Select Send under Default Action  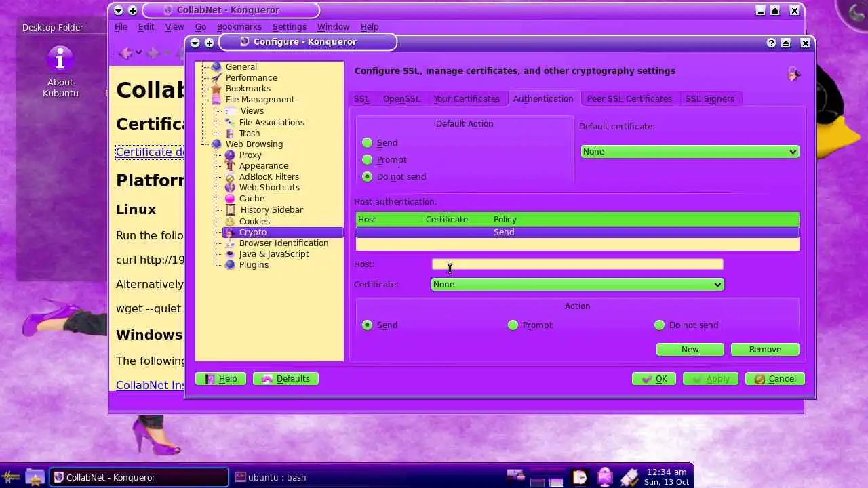367,142
